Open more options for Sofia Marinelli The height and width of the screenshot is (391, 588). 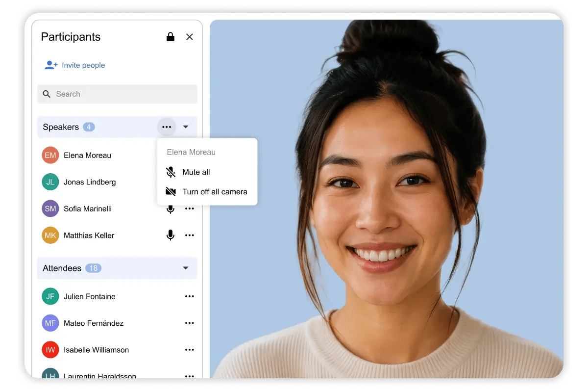point(190,209)
